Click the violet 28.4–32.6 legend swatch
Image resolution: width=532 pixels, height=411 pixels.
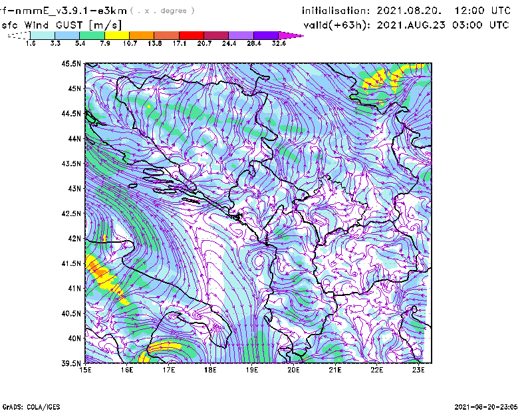tap(266, 35)
